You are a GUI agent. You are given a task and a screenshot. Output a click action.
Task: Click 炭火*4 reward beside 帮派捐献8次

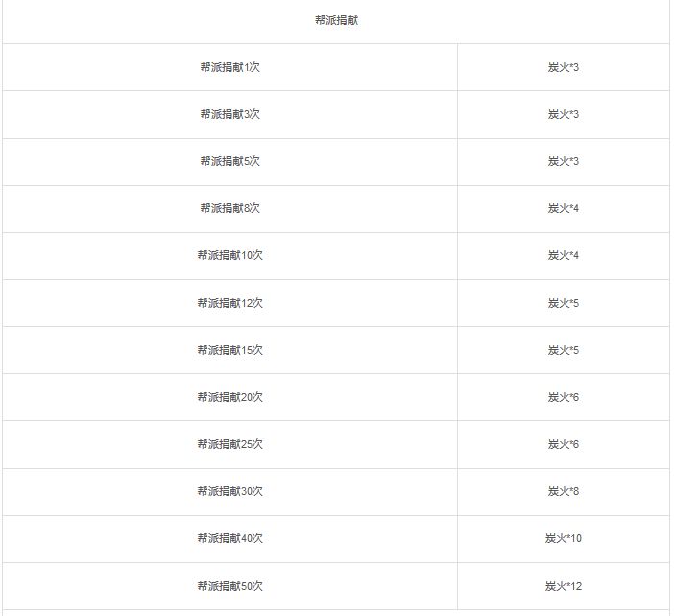(563, 208)
